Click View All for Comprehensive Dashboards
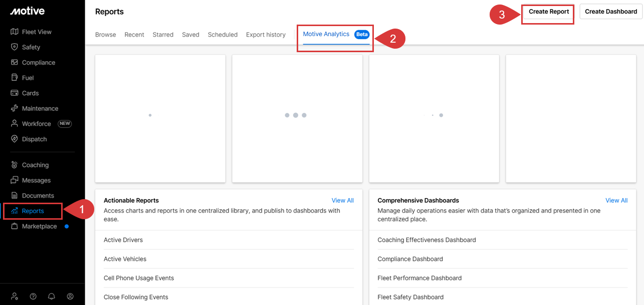 (x=616, y=200)
